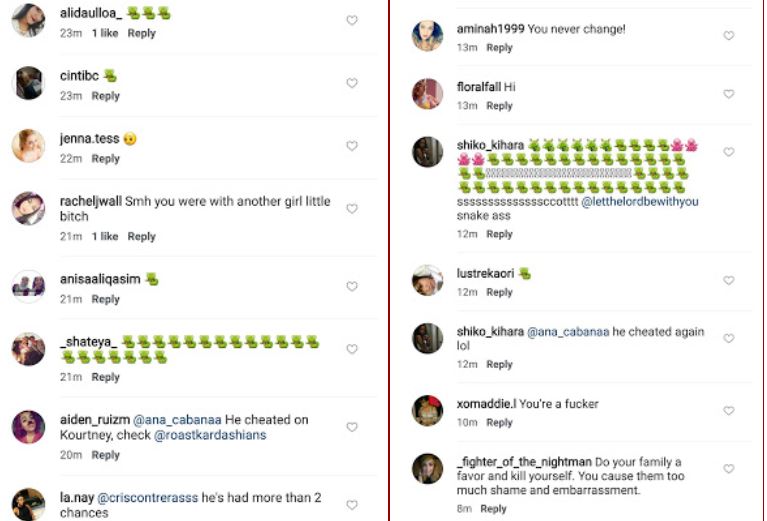767x521 pixels.
Task: Open aiden_ruizm's profile picture
Action: 28,427
